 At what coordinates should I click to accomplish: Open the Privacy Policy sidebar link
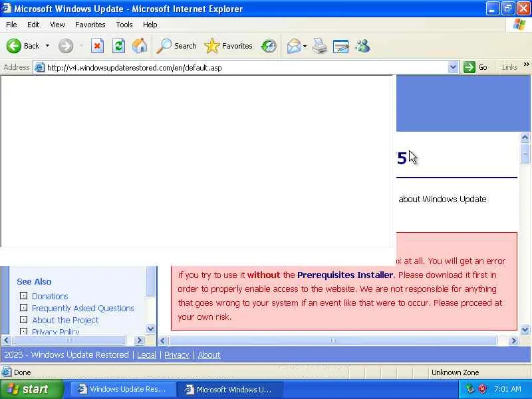[x=56, y=331]
